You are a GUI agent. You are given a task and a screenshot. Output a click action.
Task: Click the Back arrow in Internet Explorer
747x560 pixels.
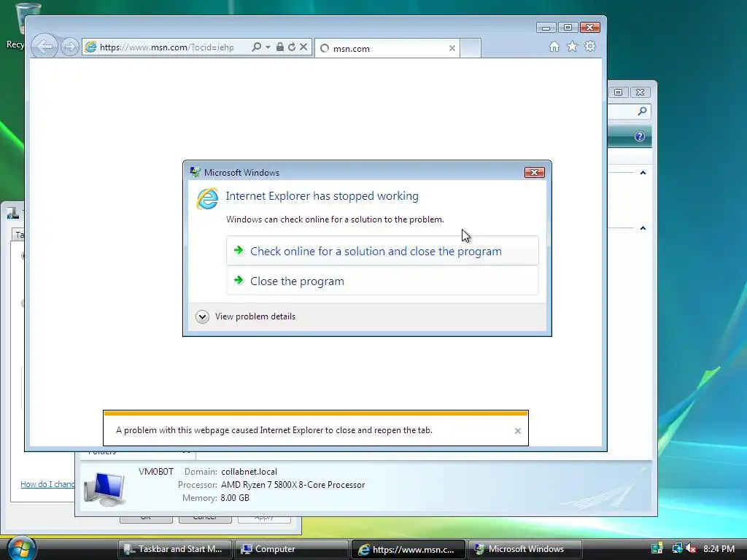[44, 47]
